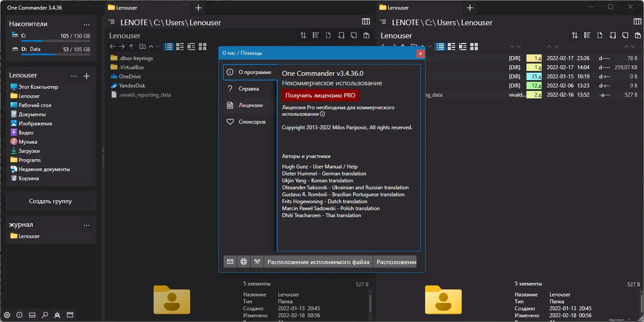Go back in left pane navigation
Image resolution: width=644 pixels, height=322 pixels.
[x=113, y=46]
